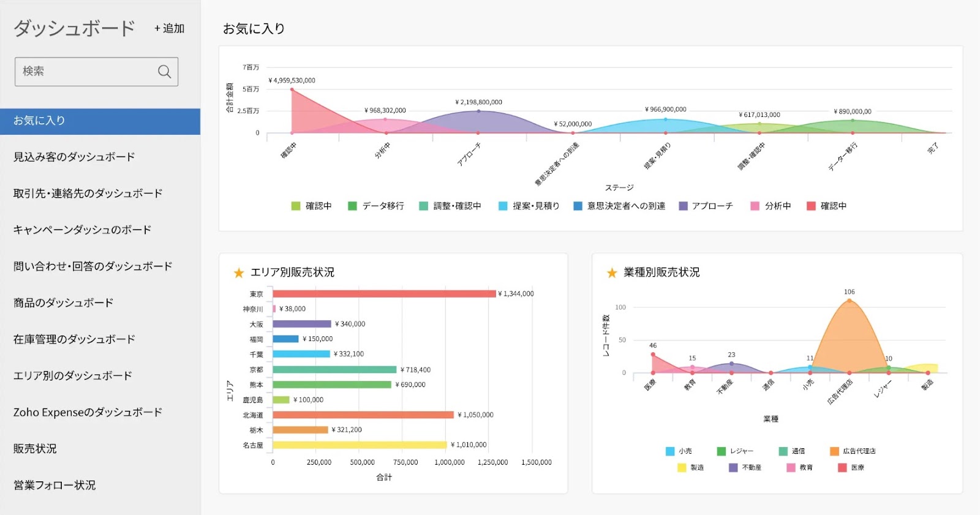Click the 106 peak in industry chart
Image resolution: width=980 pixels, height=515 pixels.
coord(849,300)
